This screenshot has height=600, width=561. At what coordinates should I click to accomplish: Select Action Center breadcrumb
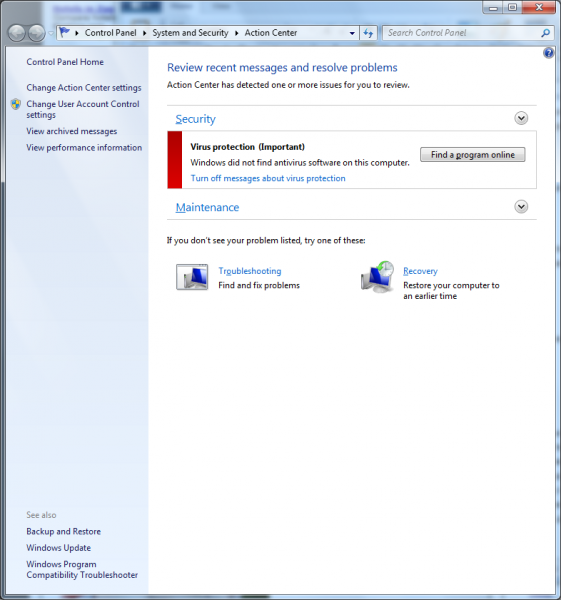coord(271,33)
